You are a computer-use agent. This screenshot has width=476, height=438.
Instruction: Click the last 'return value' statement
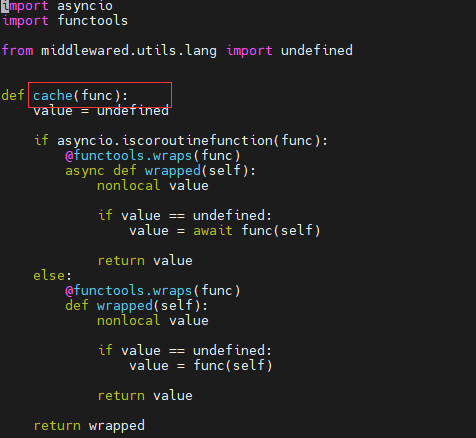pos(145,396)
